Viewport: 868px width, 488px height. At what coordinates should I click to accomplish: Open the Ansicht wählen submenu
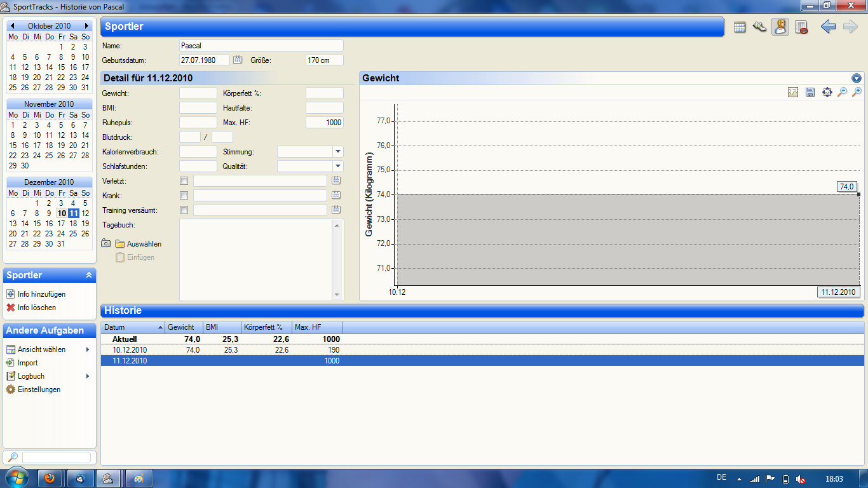[42, 349]
